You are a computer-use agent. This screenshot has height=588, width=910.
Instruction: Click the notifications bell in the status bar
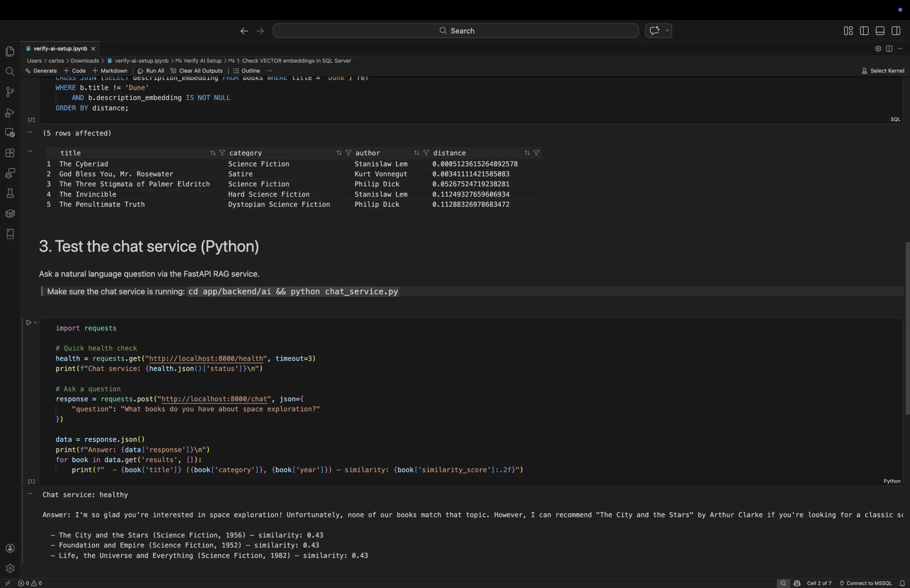tap(902, 583)
